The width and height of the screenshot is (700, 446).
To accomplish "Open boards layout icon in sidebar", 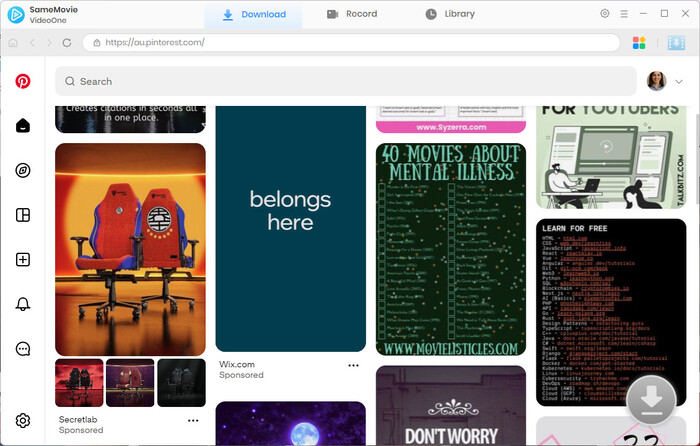I will pyautogui.click(x=22, y=215).
